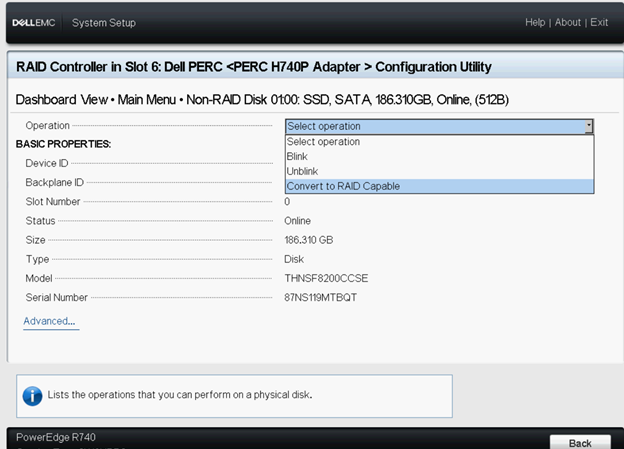
Task: Open the Advanced... link
Action: pos(50,321)
